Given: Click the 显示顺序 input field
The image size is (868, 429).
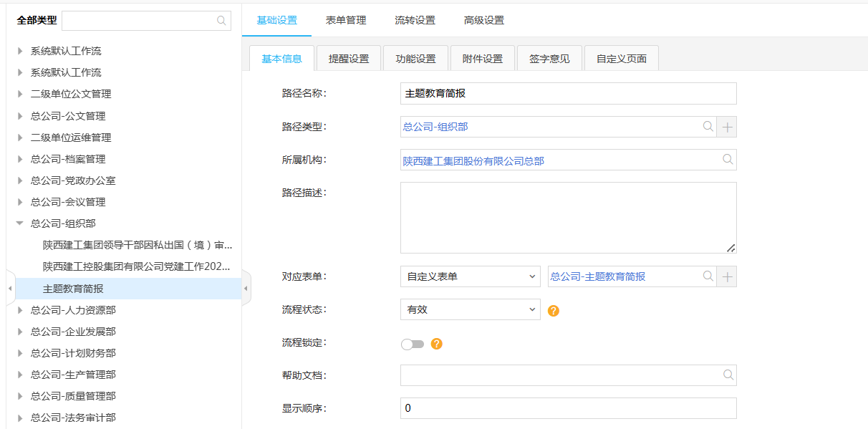Looking at the screenshot, I should coord(567,408).
